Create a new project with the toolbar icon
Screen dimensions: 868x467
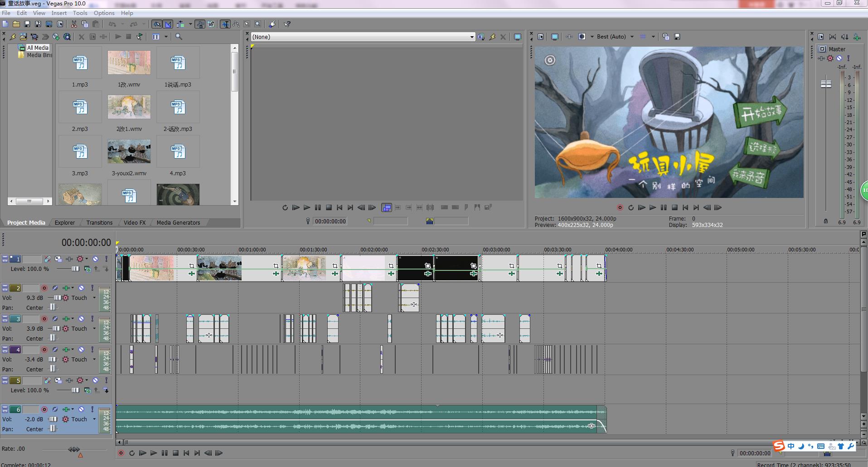tap(5, 24)
